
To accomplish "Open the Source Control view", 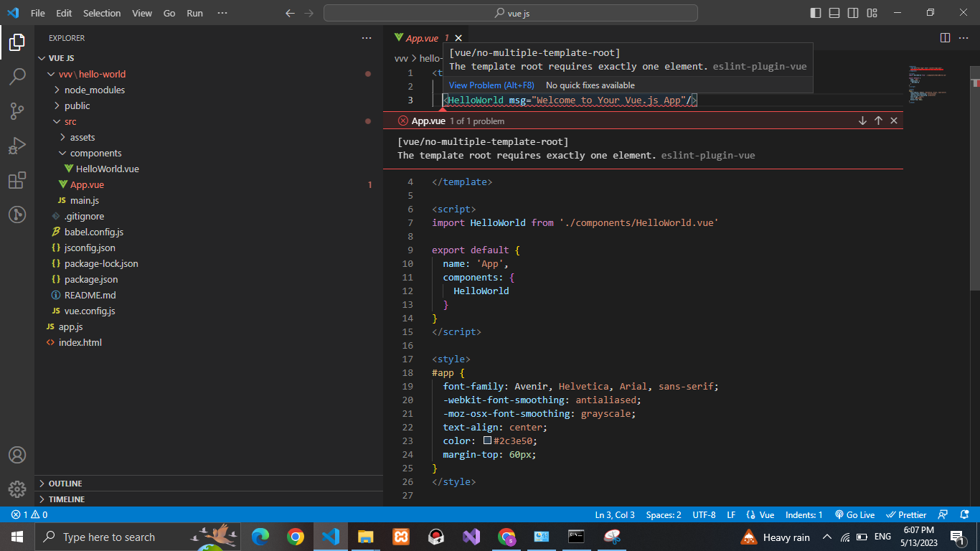I will click(17, 110).
